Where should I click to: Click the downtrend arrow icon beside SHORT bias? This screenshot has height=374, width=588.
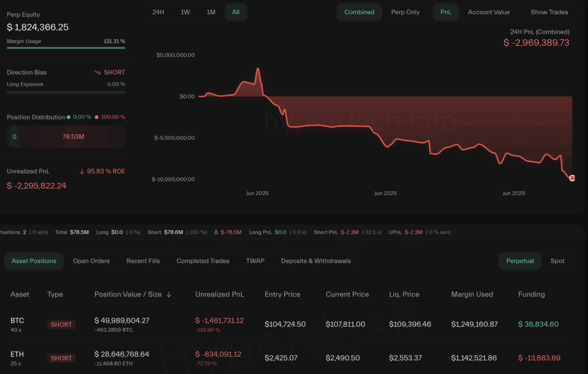click(98, 72)
